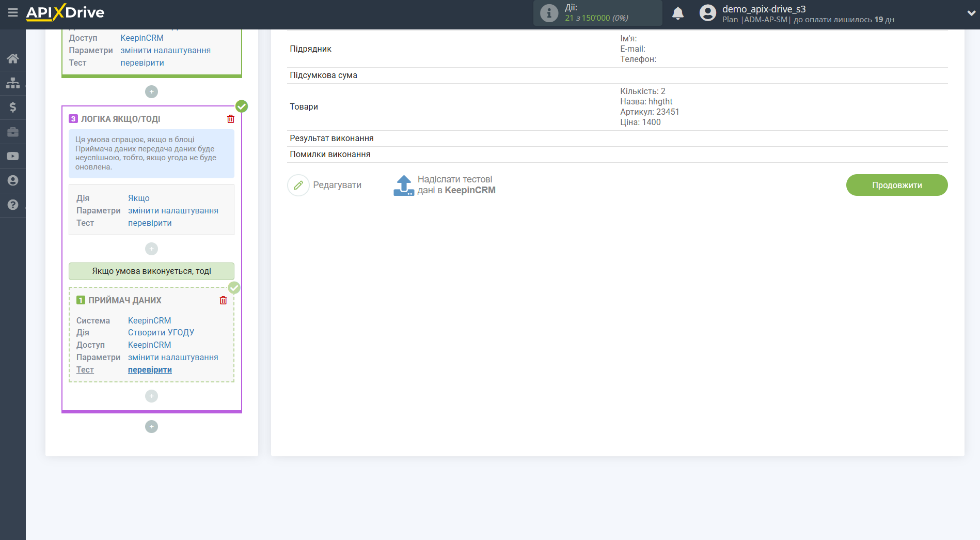Click top block's змінити налаштування link

pos(166,50)
